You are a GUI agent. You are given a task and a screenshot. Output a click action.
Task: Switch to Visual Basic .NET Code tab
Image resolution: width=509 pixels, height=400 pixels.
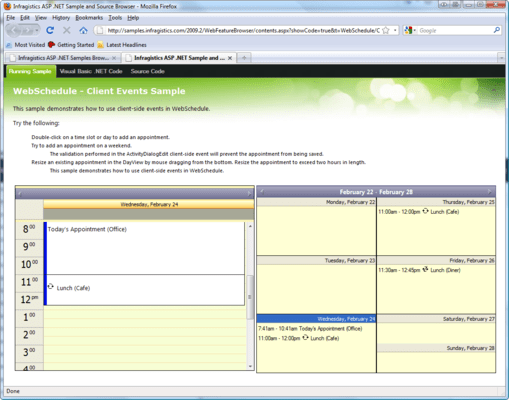pos(91,71)
